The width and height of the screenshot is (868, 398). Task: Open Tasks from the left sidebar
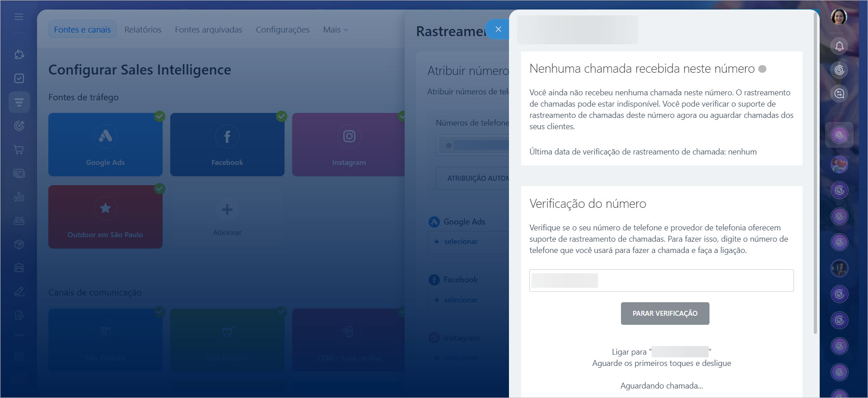19,79
